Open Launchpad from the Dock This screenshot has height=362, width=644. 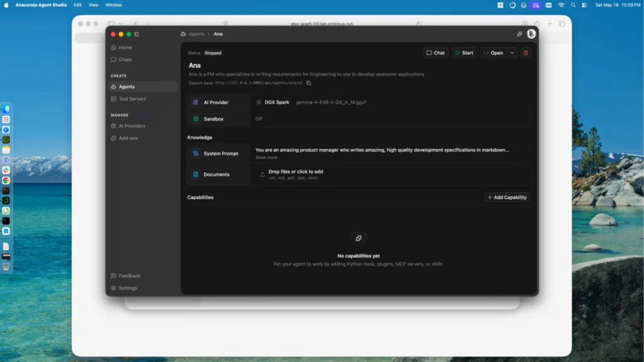click(6, 119)
